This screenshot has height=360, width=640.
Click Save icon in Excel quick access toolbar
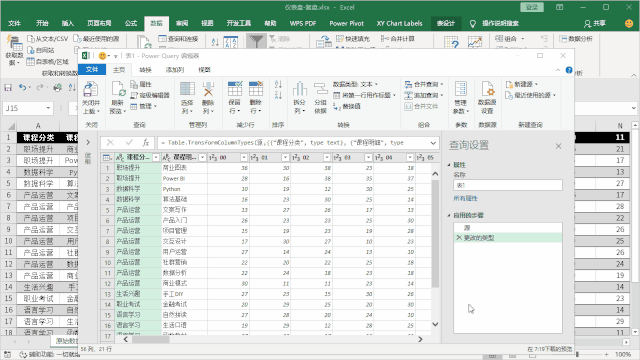[x=8, y=87]
